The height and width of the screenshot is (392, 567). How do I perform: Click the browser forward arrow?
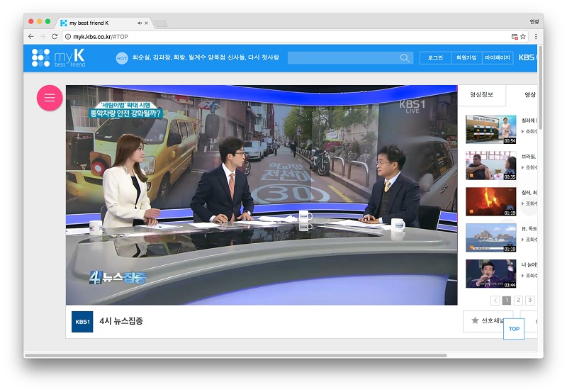pos(43,37)
